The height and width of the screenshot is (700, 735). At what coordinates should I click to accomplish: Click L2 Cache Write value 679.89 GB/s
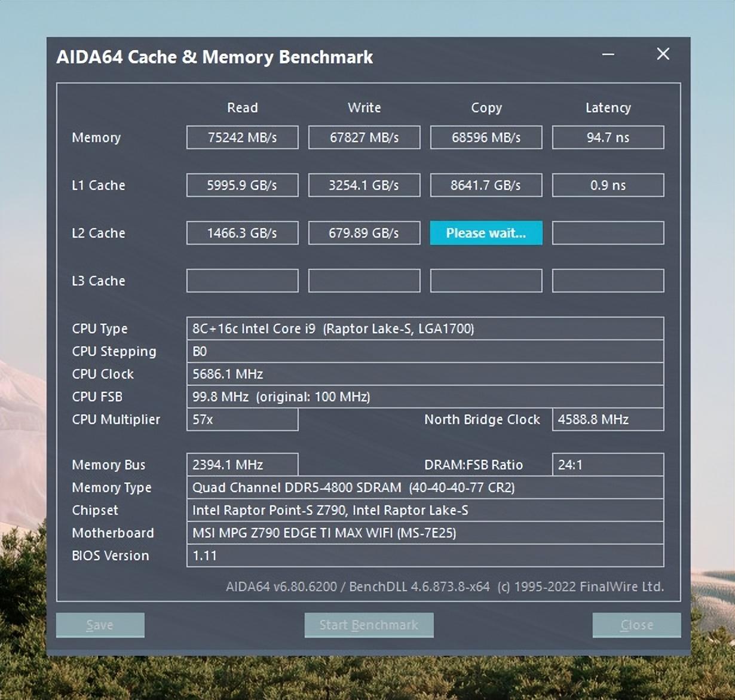pos(365,233)
